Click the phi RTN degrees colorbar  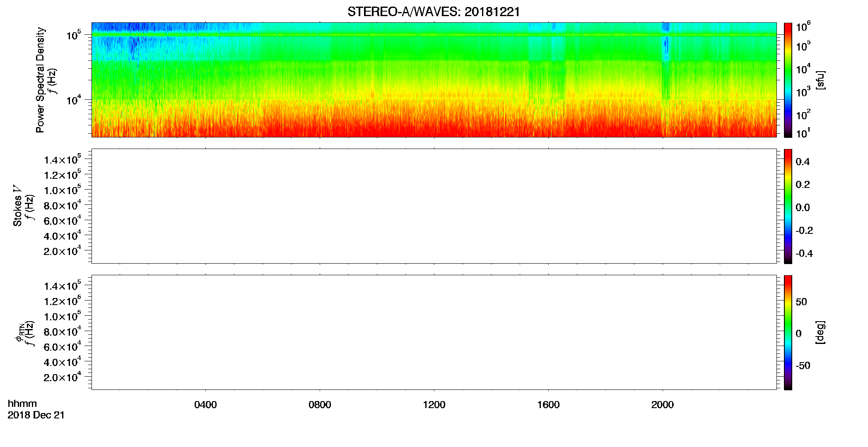tap(788, 332)
